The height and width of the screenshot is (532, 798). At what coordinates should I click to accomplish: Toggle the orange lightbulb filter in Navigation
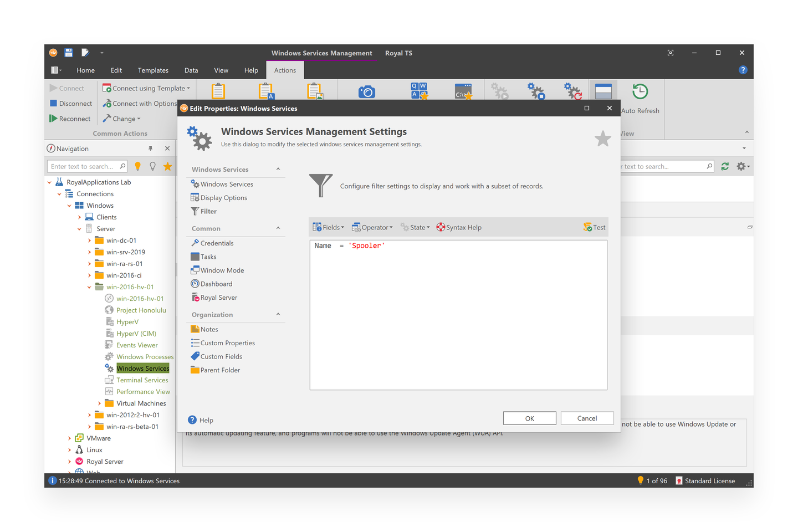click(138, 166)
